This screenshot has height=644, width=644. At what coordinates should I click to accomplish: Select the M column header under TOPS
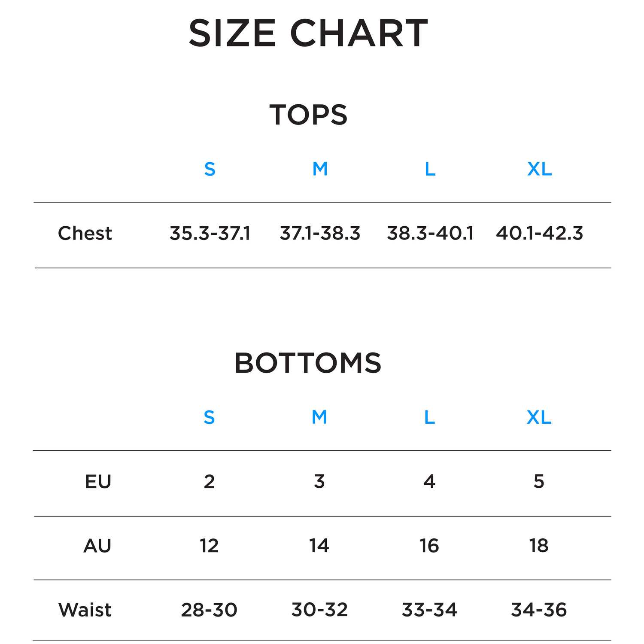tap(320, 169)
